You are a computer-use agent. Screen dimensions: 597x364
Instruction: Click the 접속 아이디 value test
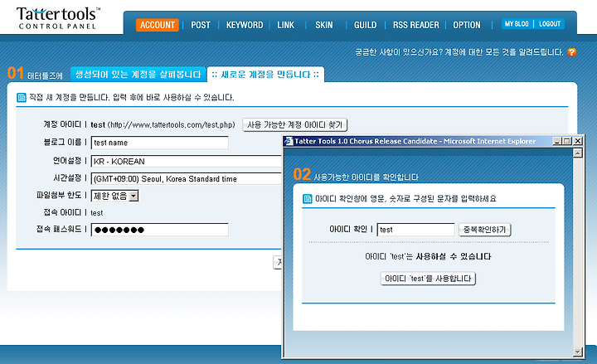click(97, 213)
